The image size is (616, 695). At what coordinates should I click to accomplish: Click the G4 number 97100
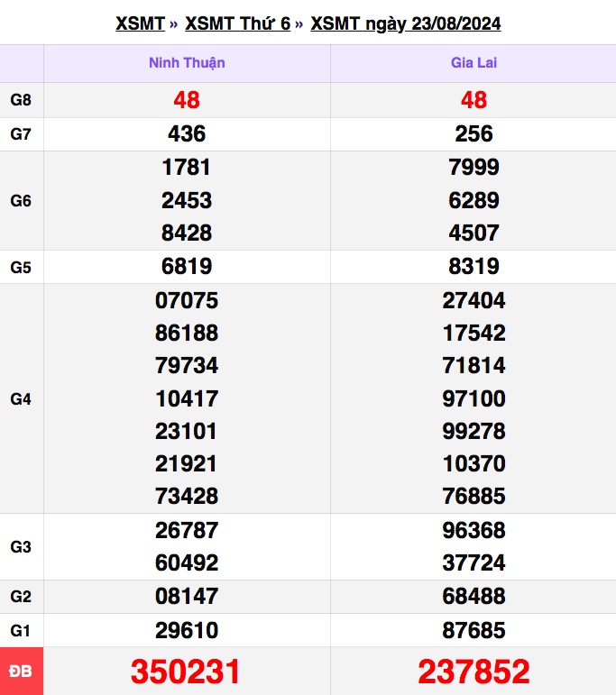[x=473, y=398]
